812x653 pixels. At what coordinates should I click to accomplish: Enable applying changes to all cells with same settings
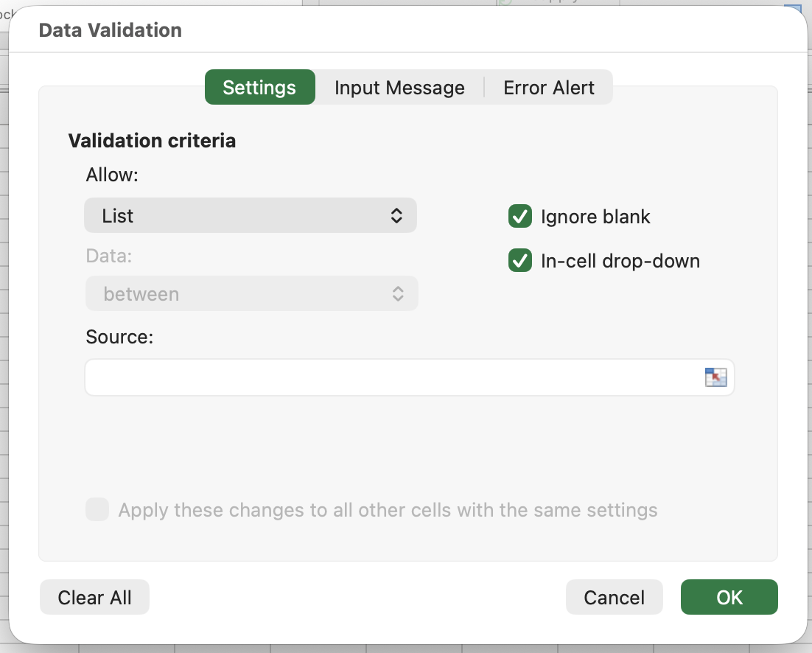(97, 509)
